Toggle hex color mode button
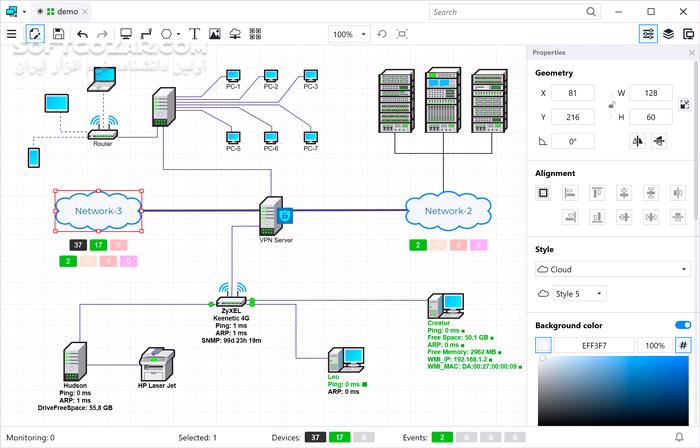The image size is (700, 448). pos(683,345)
